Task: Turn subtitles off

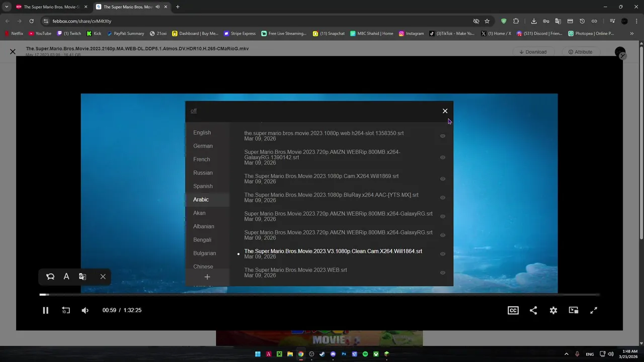Action: pyautogui.click(x=194, y=111)
